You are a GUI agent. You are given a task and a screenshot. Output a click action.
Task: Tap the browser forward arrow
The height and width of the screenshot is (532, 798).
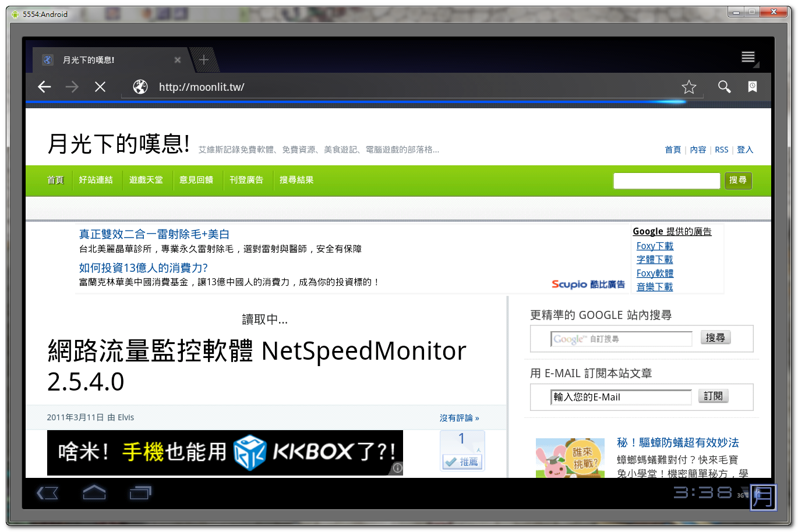pyautogui.click(x=72, y=87)
